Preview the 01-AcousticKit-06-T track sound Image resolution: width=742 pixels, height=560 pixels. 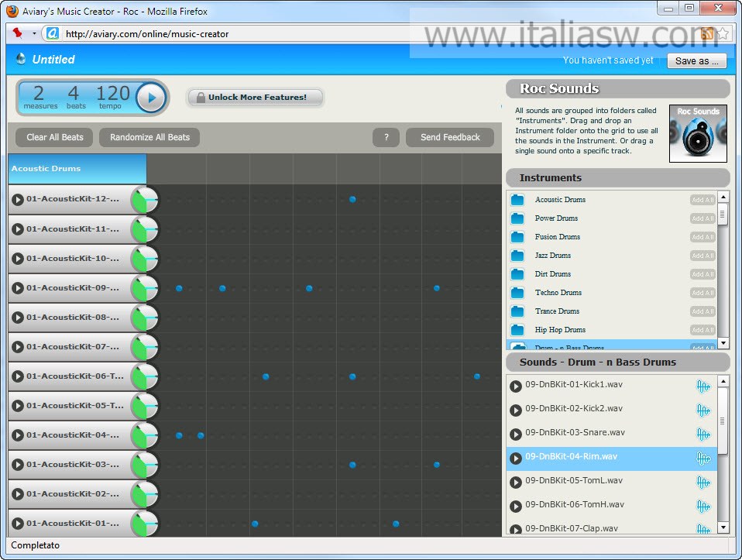pos(18,376)
